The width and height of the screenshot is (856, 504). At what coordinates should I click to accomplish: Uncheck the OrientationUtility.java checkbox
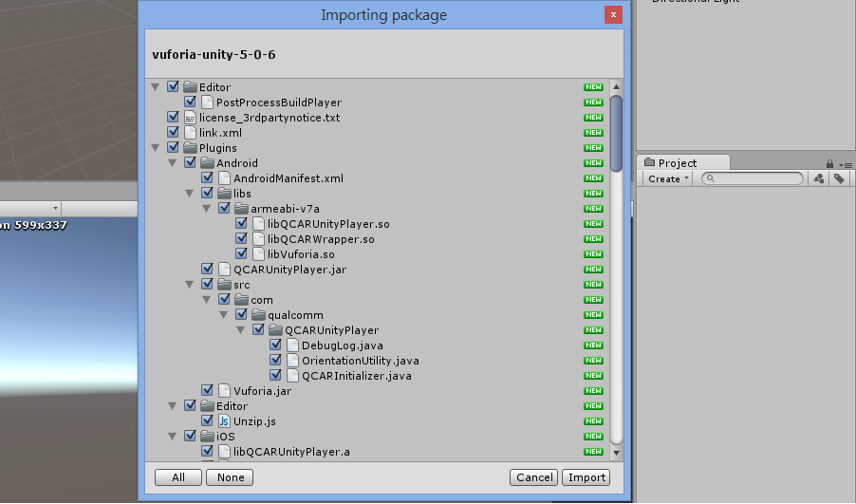coord(275,360)
